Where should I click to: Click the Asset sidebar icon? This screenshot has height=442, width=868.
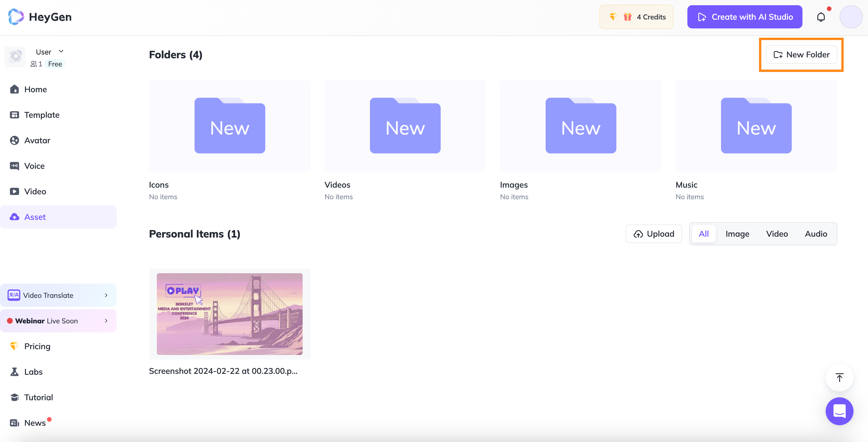pos(15,216)
